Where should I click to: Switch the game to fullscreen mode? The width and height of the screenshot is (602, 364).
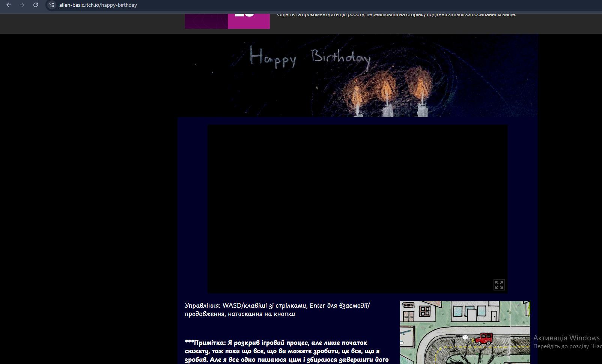pyautogui.click(x=499, y=285)
